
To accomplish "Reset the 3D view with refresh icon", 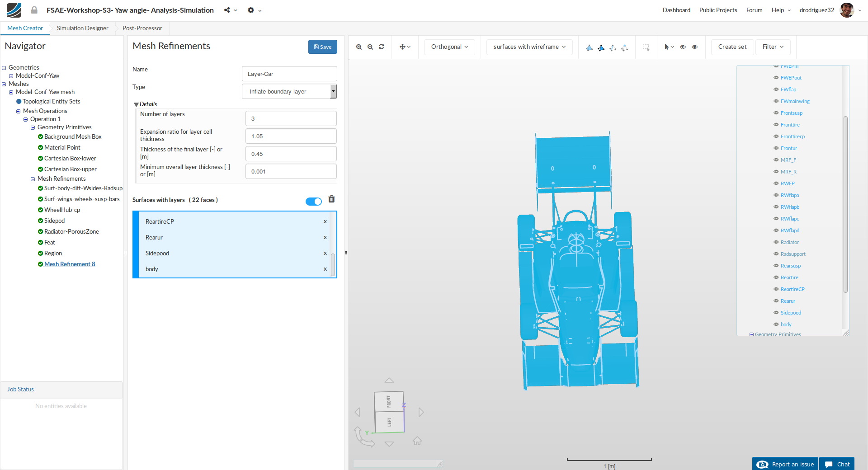I will click(382, 47).
